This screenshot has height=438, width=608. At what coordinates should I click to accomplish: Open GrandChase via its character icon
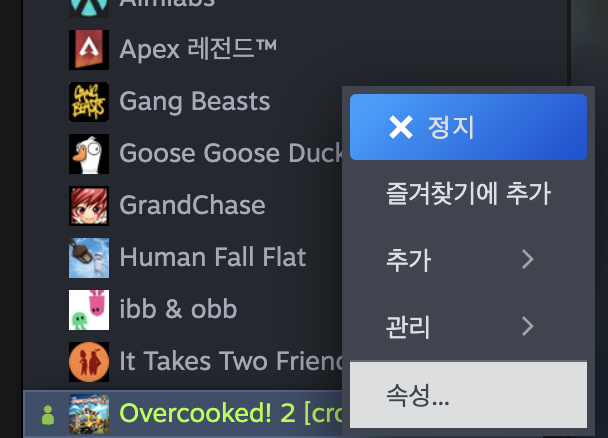coord(89,206)
